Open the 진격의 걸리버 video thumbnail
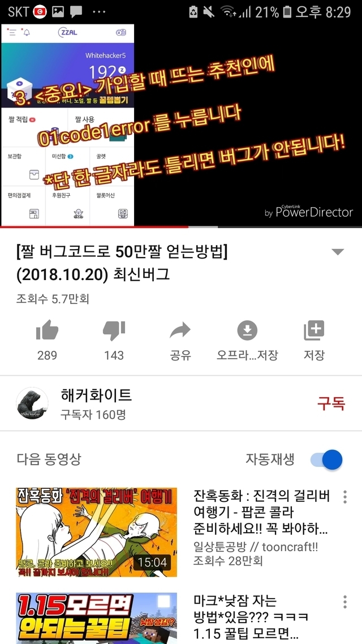 [x=97, y=532]
